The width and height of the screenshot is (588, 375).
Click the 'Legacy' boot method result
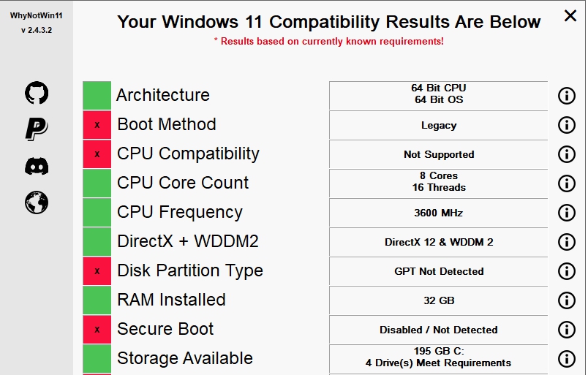(438, 125)
